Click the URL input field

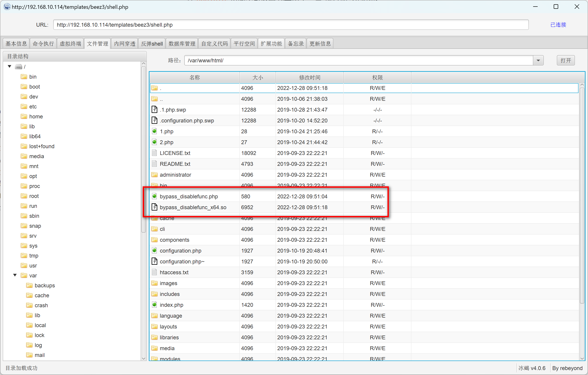tap(291, 25)
